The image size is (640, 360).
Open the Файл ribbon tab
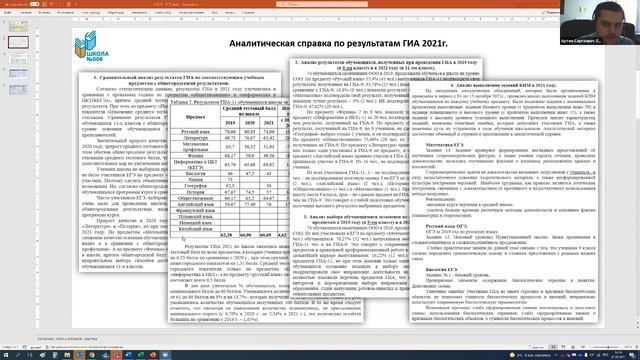click(7, 13)
